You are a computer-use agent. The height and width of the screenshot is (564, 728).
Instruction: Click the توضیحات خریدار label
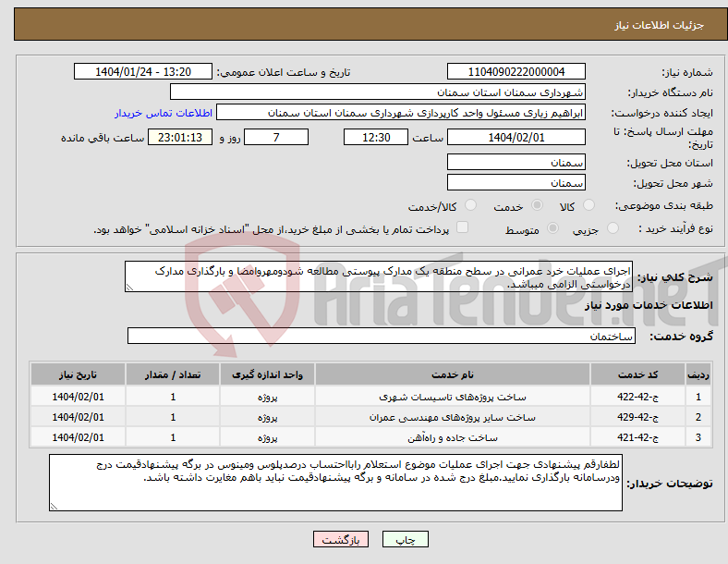pos(670,484)
